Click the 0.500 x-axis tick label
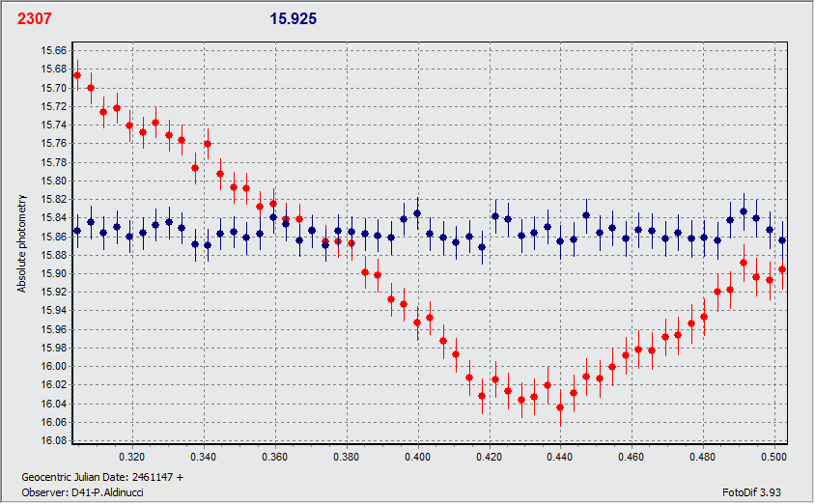This screenshot has height=504, width=815. pos(774,456)
